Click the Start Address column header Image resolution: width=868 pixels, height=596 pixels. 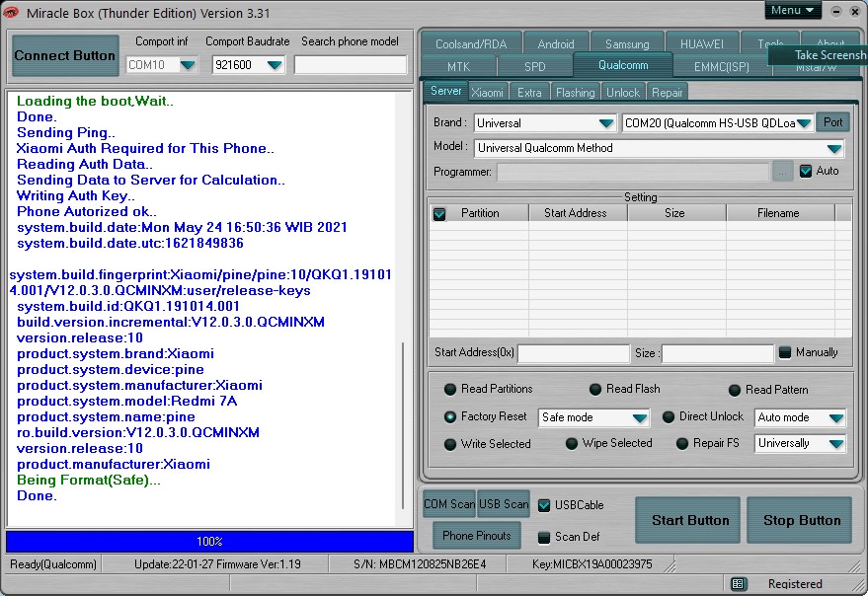[576, 213]
